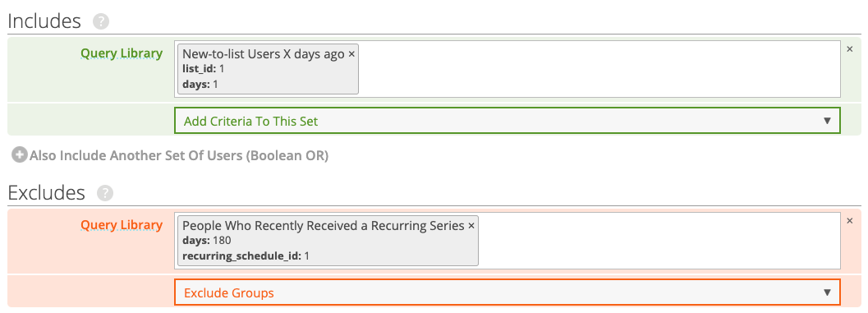The width and height of the screenshot is (868, 313).
Task: Click the green Query Library label
Action: click(x=122, y=53)
